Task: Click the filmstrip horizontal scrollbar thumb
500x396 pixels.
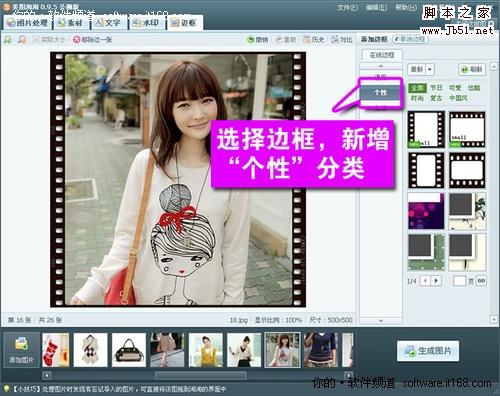Action: coord(201,376)
